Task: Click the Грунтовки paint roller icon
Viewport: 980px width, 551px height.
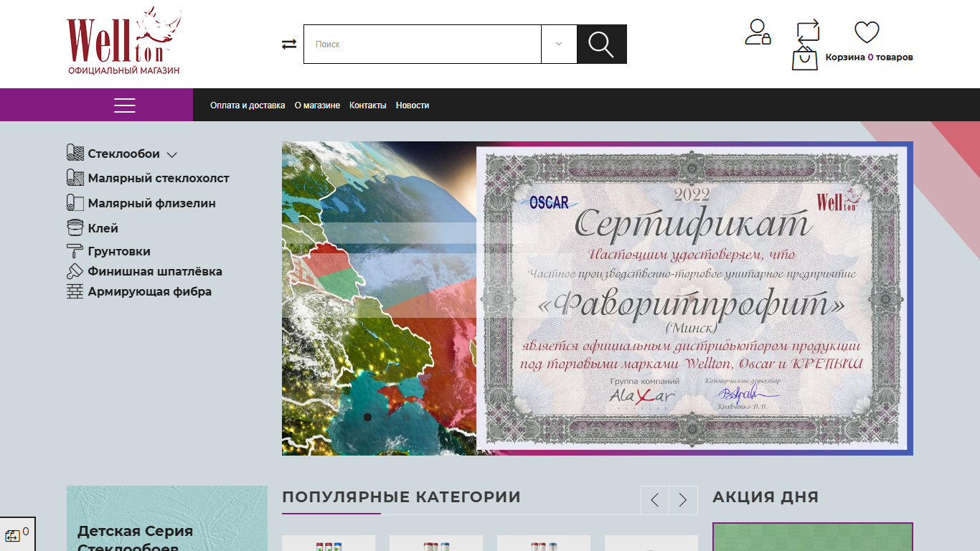Action: coord(75,251)
